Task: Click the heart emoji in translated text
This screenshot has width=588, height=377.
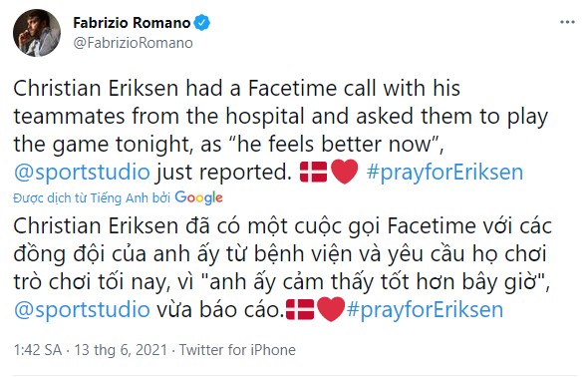Action: point(331,309)
